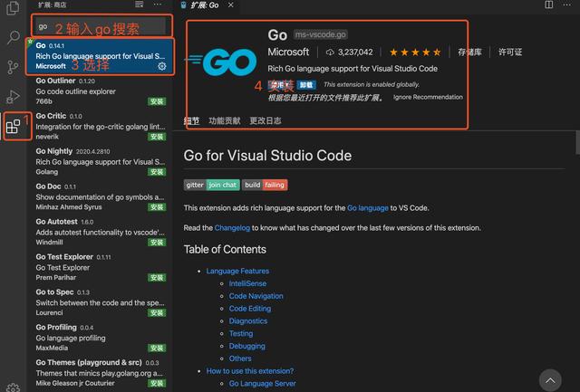Click the build failing badge

coord(265,185)
